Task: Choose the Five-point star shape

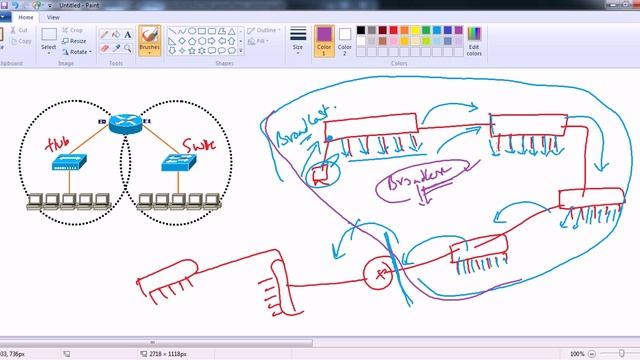Action: (192, 51)
